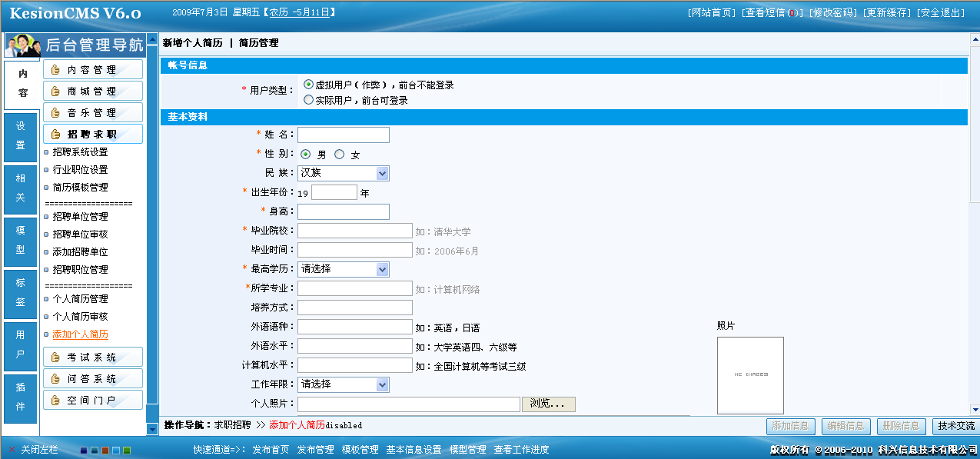This screenshot has width=980, height=459.
Task: Select 虚拟用户 radio option
Action: [x=309, y=85]
